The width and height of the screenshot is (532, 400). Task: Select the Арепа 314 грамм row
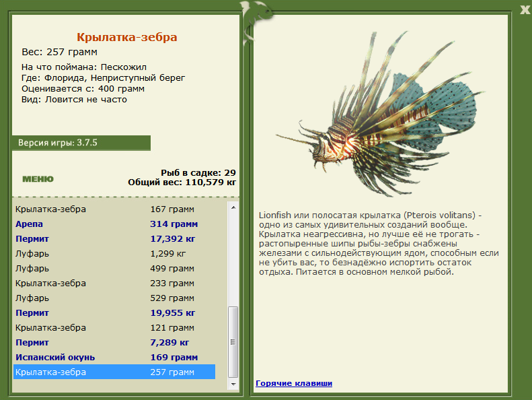pyautogui.click(x=114, y=224)
